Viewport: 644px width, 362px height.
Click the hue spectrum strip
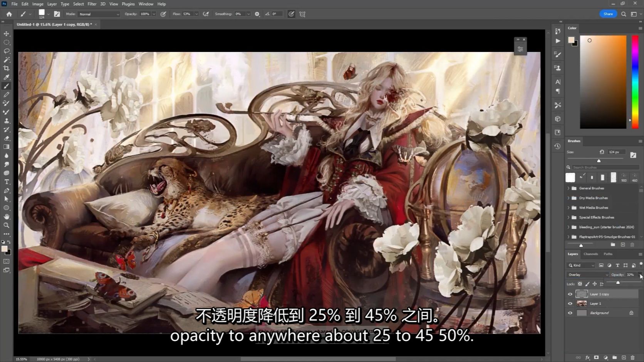tap(635, 82)
